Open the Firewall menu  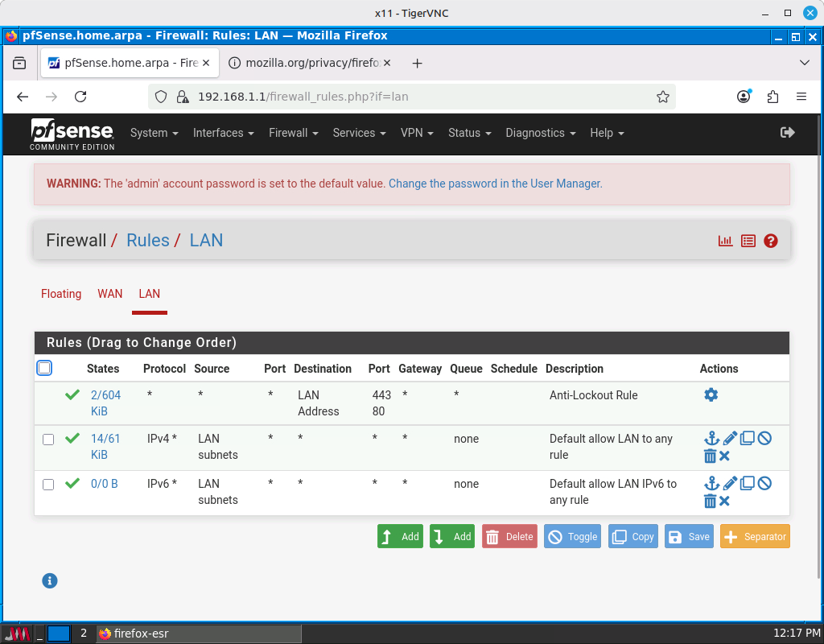(293, 133)
